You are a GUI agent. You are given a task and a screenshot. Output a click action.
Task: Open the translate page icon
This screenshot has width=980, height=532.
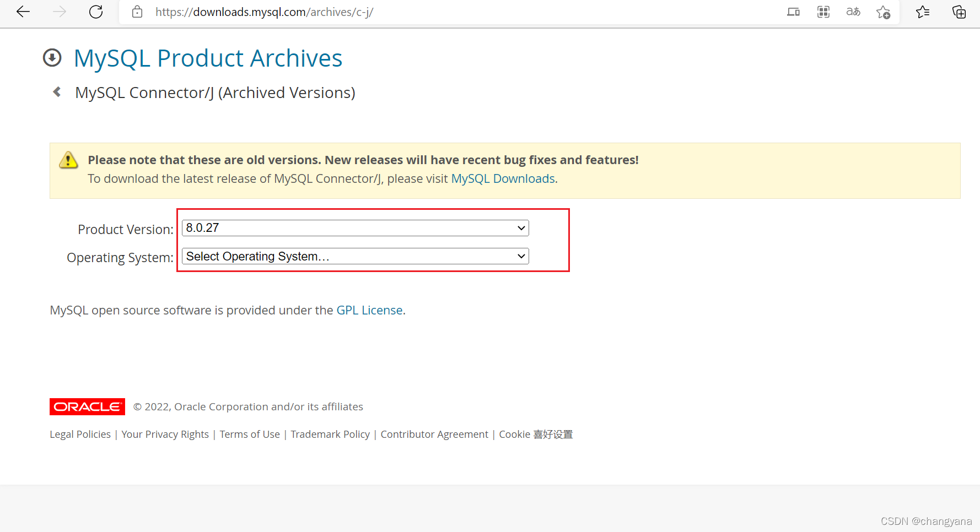point(853,12)
